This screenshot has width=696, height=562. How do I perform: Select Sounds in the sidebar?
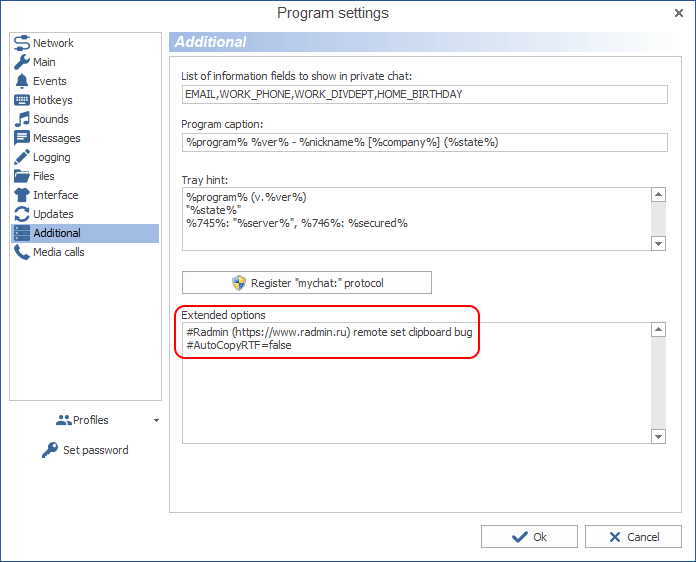click(51, 119)
